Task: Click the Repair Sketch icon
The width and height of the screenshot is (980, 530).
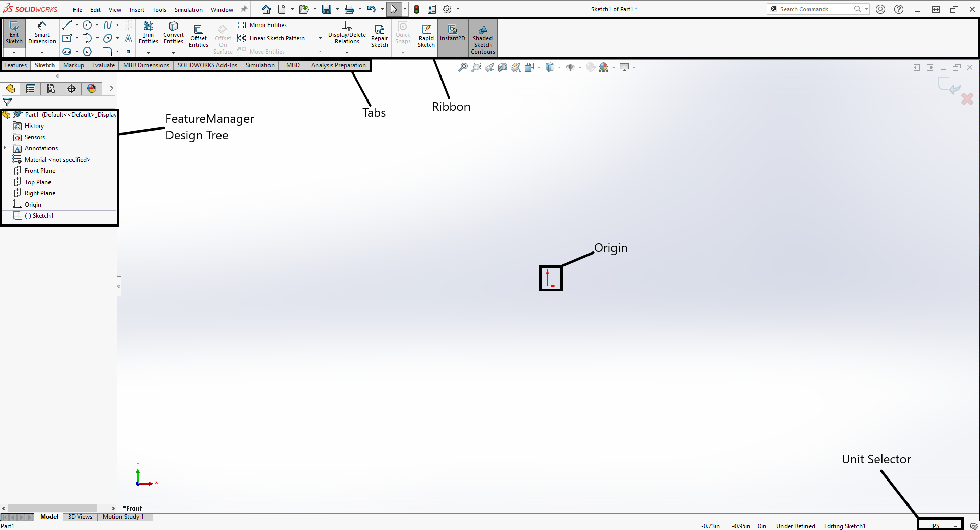Action: 379,36
